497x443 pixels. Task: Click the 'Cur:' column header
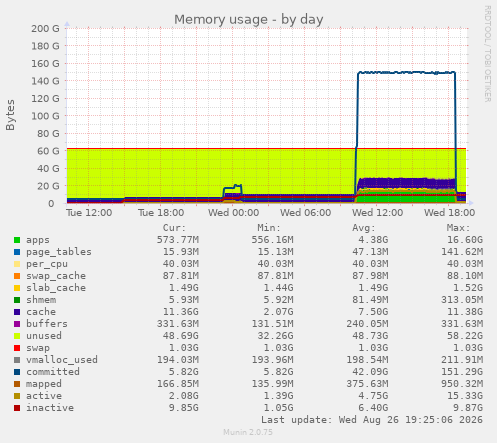tap(174, 228)
